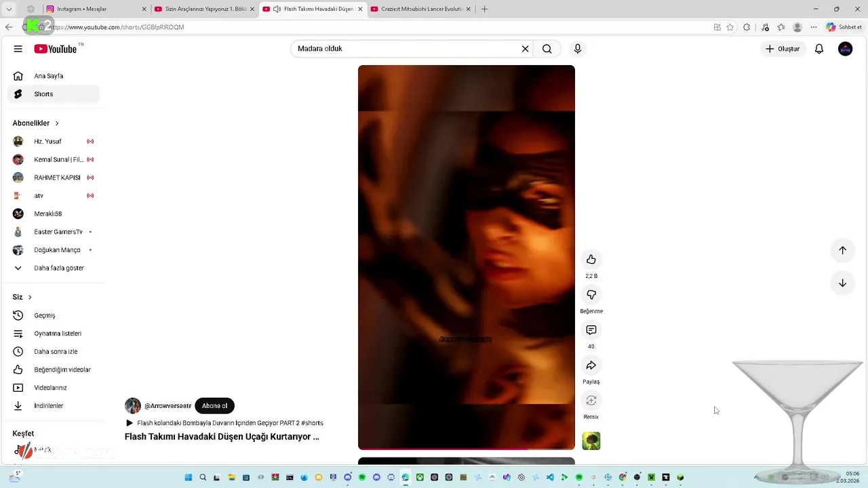The width and height of the screenshot is (868, 488).
Task: Open taskbar search magnifier
Action: pos(203,477)
